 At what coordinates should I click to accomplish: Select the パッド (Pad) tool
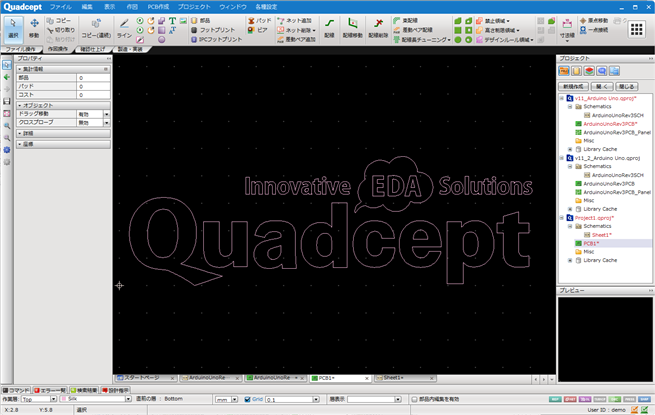pos(259,20)
